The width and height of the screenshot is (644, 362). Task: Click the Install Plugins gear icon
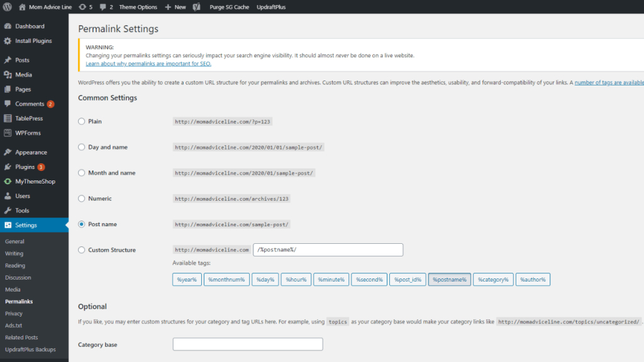(x=8, y=41)
